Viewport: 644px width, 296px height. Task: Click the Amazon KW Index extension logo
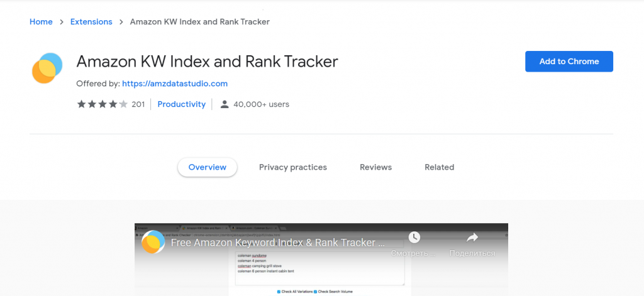pyautogui.click(x=47, y=68)
